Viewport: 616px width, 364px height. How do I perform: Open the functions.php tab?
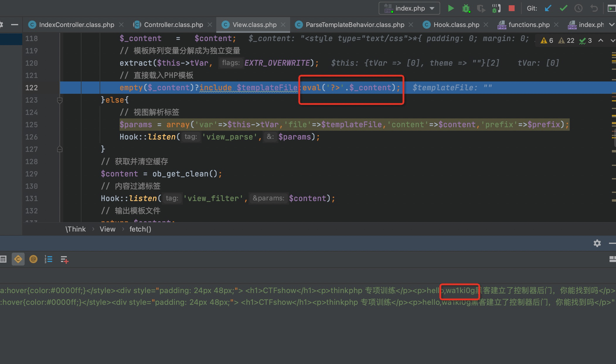[x=529, y=25]
